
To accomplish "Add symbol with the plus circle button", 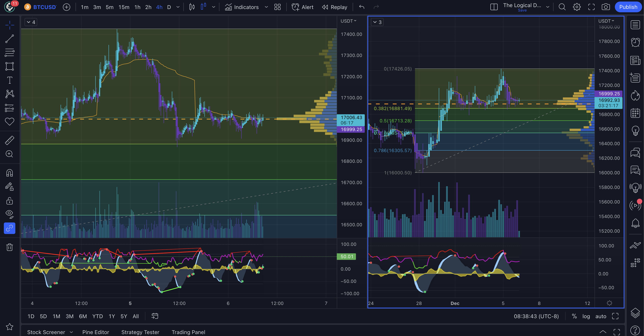I will (x=67, y=7).
